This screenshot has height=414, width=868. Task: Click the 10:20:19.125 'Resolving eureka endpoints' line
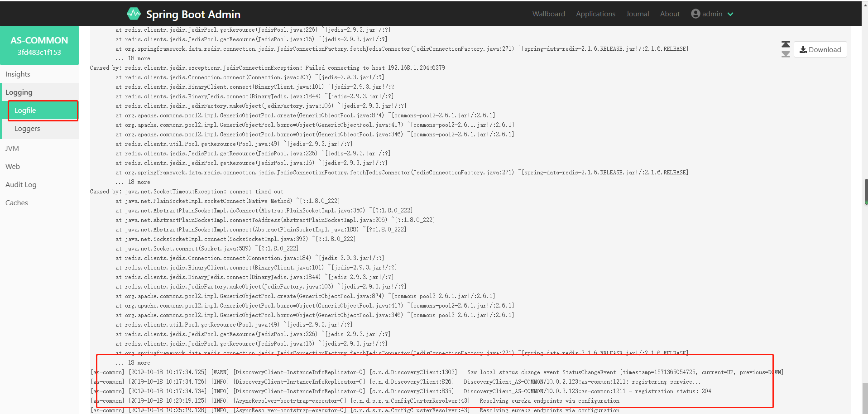[x=355, y=401]
